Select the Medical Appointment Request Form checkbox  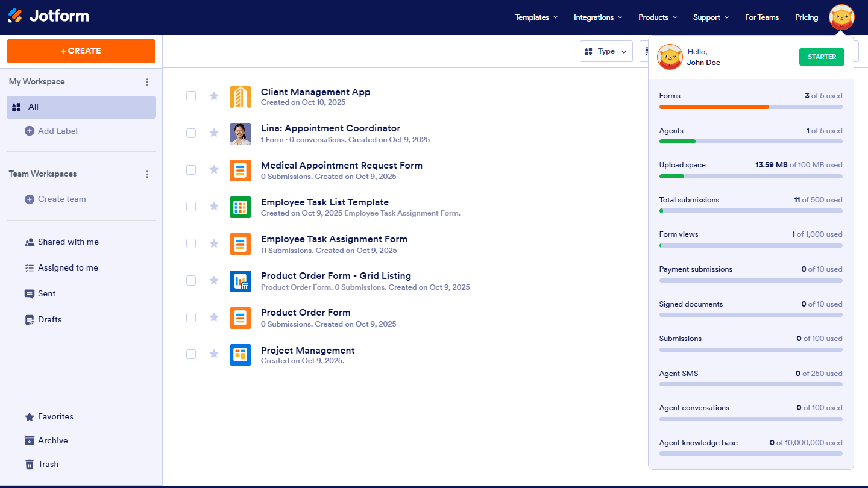pyautogui.click(x=191, y=170)
